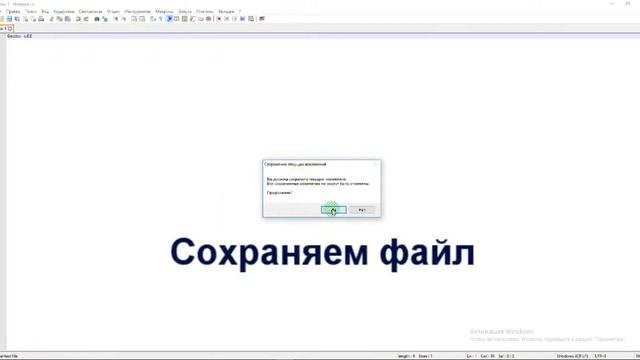Toggle synchronized vertical scrolling icon

click(x=134, y=19)
